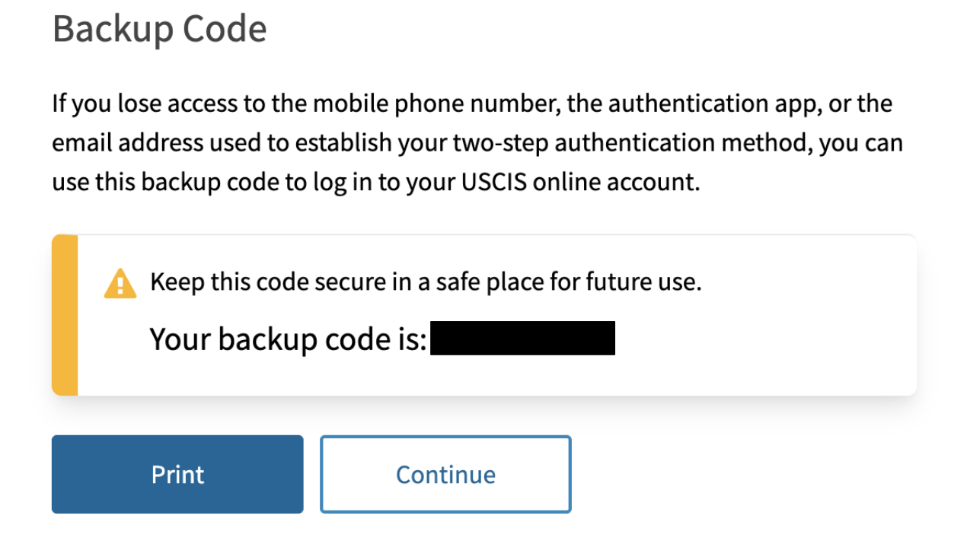Viewport: 967px width, 560px height.
Task: Select the "Backup Code" page heading
Action: (x=159, y=30)
